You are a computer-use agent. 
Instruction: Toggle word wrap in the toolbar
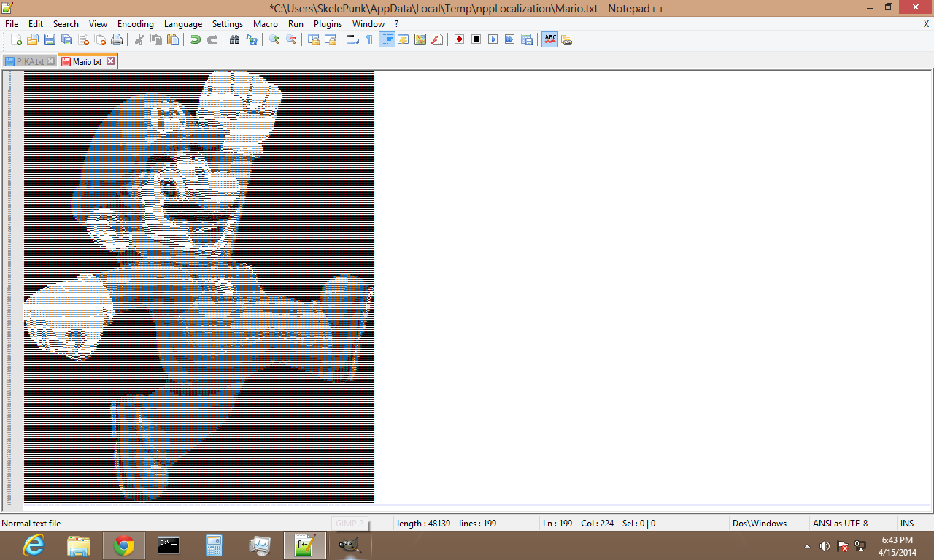[x=352, y=39]
